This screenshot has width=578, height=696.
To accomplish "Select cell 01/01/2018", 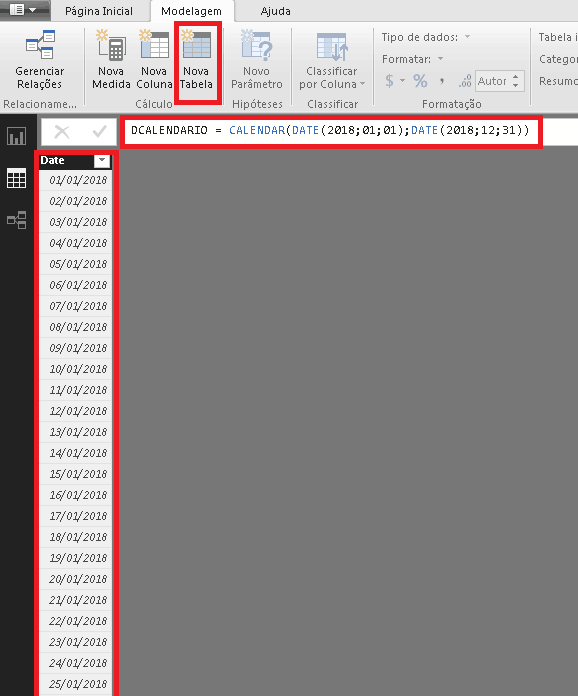I will (75, 180).
